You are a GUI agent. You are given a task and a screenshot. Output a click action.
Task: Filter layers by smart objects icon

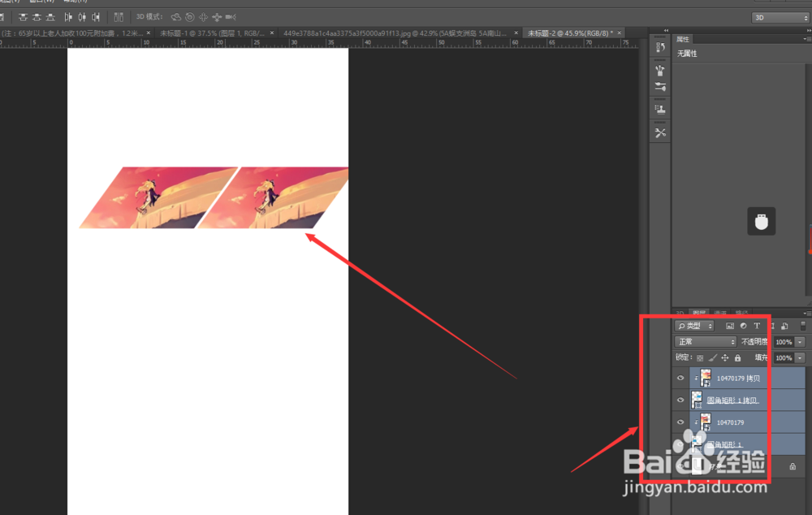tap(784, 326)
